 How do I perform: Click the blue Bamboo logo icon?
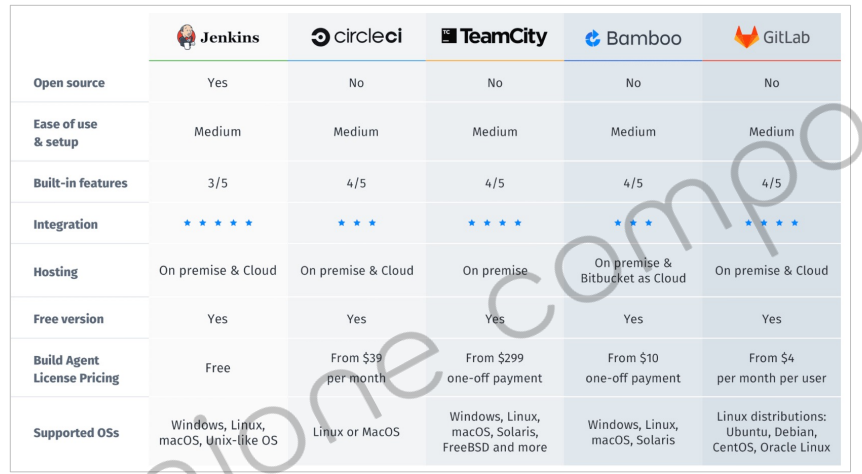coord(593,38)
